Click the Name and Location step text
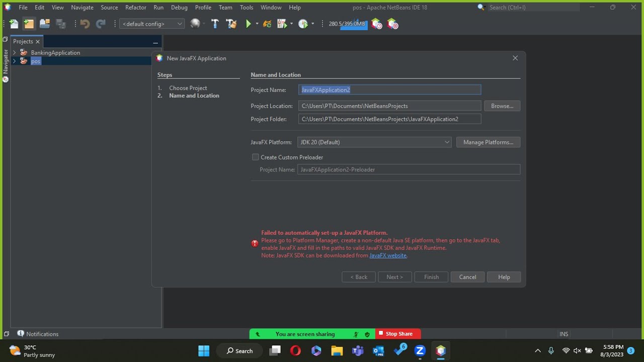644x362 pixels. 194,96
